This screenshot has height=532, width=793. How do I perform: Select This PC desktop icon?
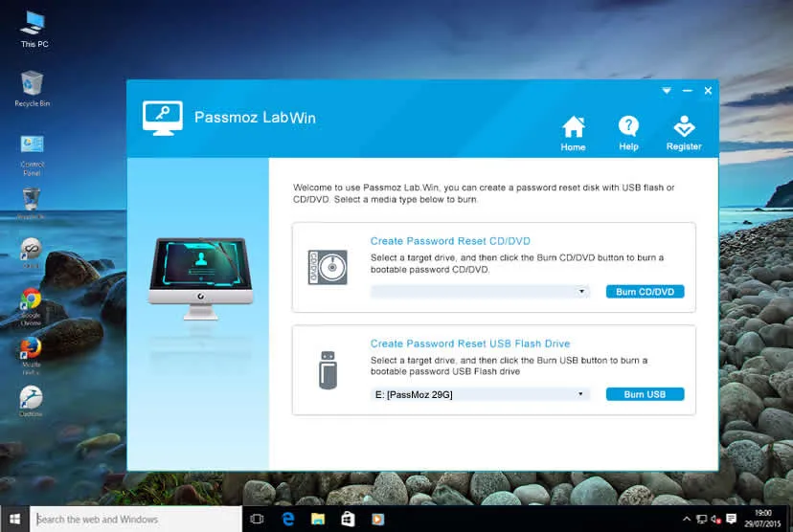(34, 30)
